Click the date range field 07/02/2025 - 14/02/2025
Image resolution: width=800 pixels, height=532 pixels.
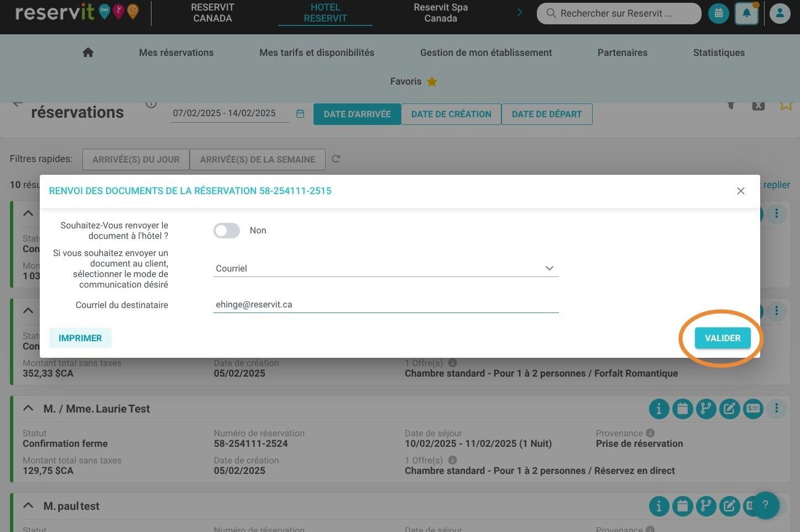229,113
